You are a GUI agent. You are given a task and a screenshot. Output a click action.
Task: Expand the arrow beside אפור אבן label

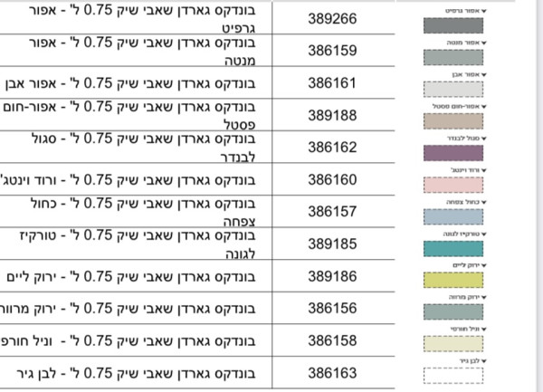point(484,75)
